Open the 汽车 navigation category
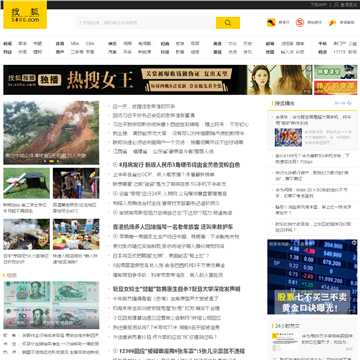This screenshot has width=360, height=360. (x=113, y=52)
